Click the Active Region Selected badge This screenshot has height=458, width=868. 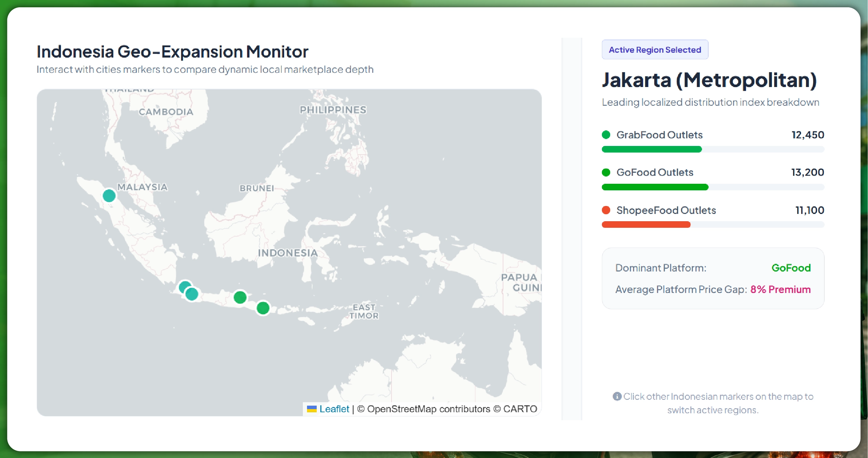point(655,50)
